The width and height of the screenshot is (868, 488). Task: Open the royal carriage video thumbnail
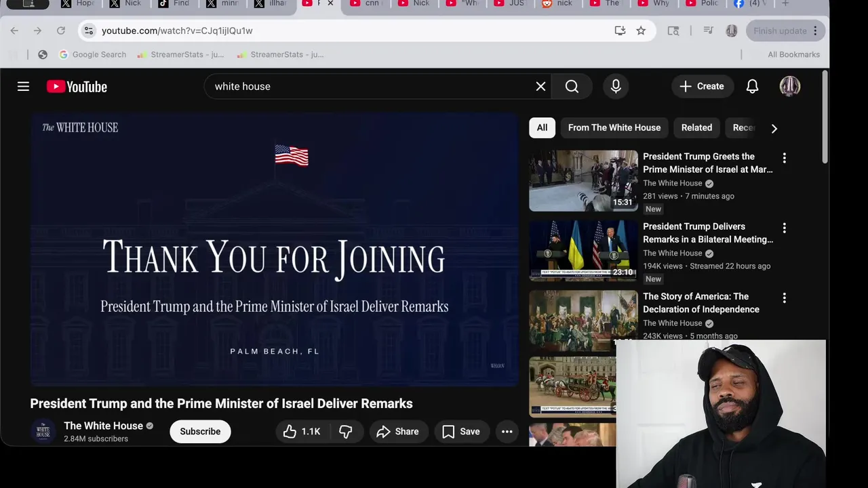point(573,386)
